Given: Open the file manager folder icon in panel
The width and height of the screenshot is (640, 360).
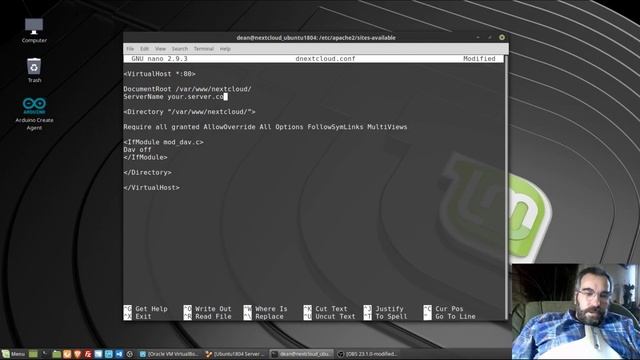Looking at the screenshot, I should [56, 354].
